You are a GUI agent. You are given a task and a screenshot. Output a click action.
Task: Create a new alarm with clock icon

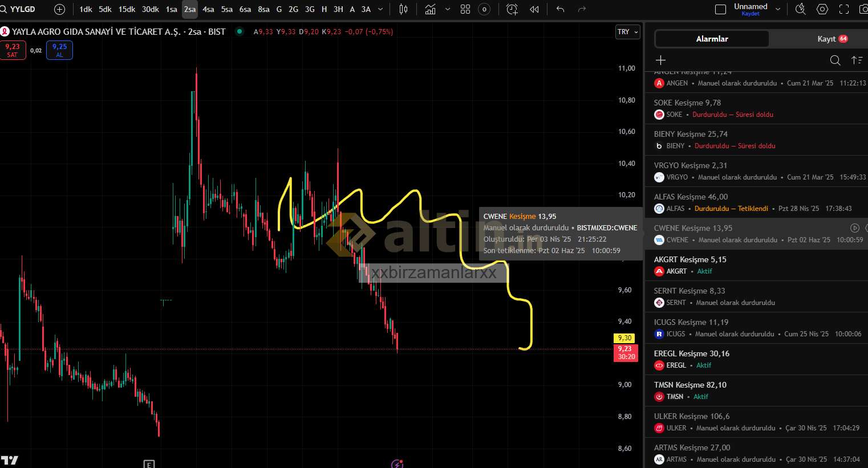(x=512, y=9)
